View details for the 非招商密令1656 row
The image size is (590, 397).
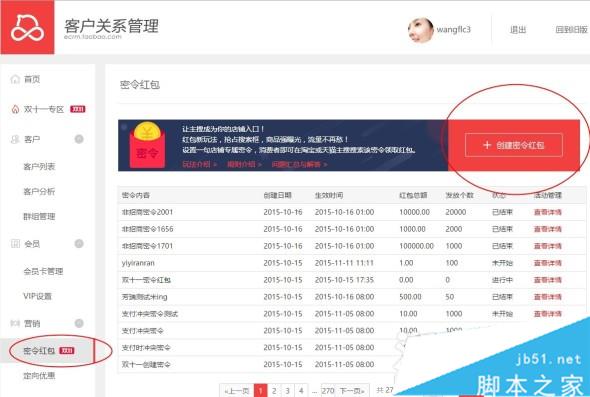click(547, 229)
